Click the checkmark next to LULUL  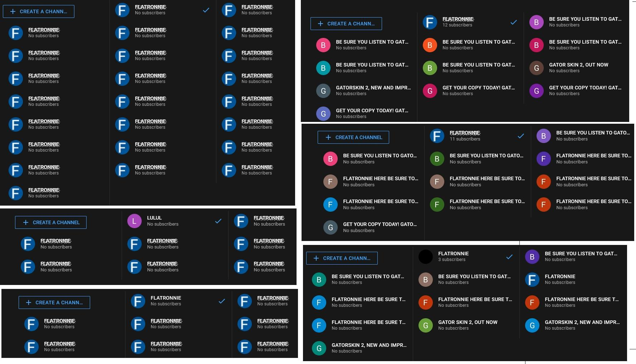tap(218, 221)
